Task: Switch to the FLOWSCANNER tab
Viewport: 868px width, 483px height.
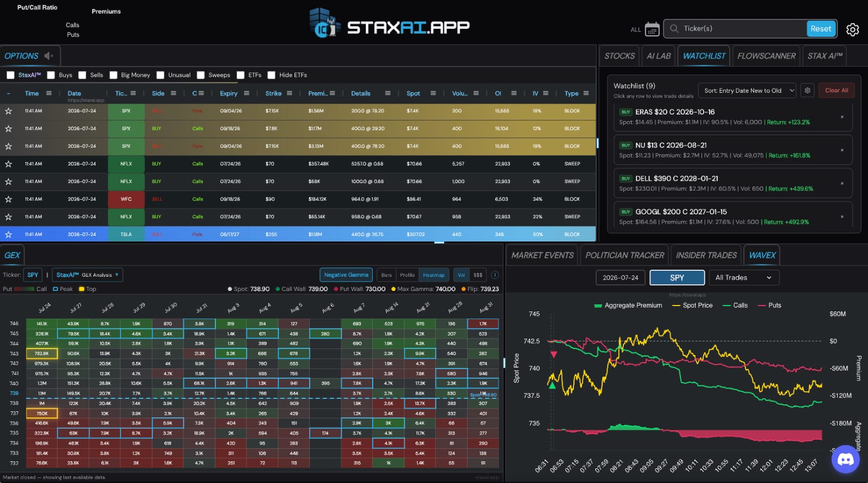Action: 766,56
